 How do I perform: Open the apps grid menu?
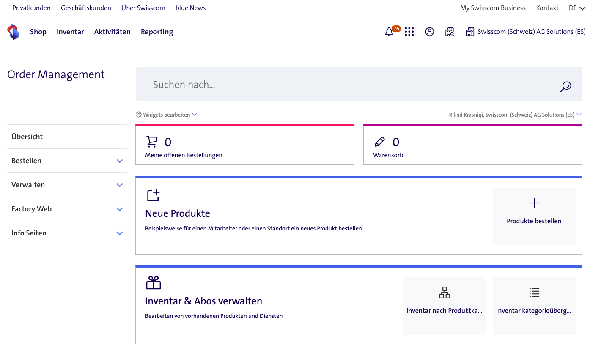coord(409,32)
